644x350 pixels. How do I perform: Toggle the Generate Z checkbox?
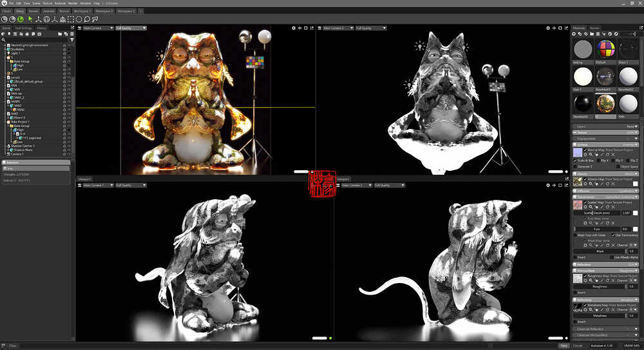[x=575, y=166]
